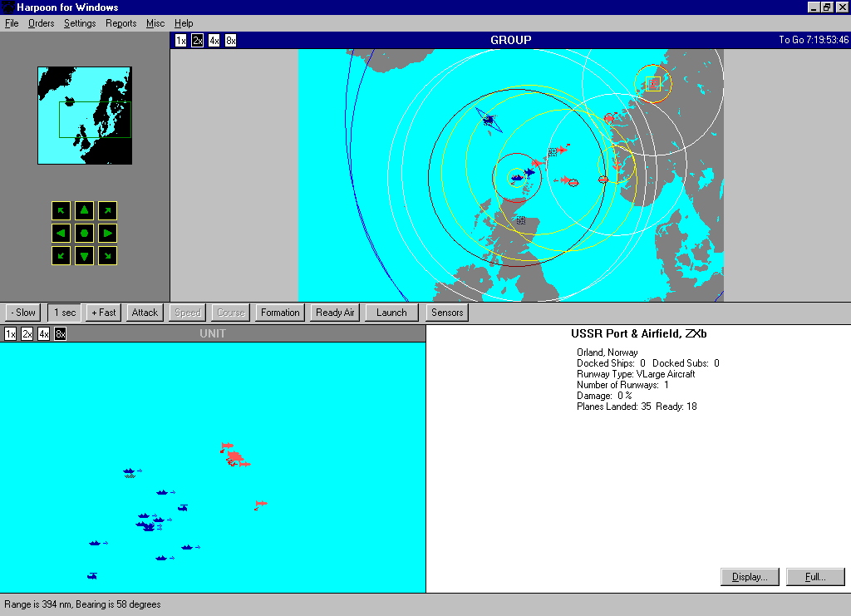
Task: Select the blue diamond-marked group on the map
Action: [489, 120]
